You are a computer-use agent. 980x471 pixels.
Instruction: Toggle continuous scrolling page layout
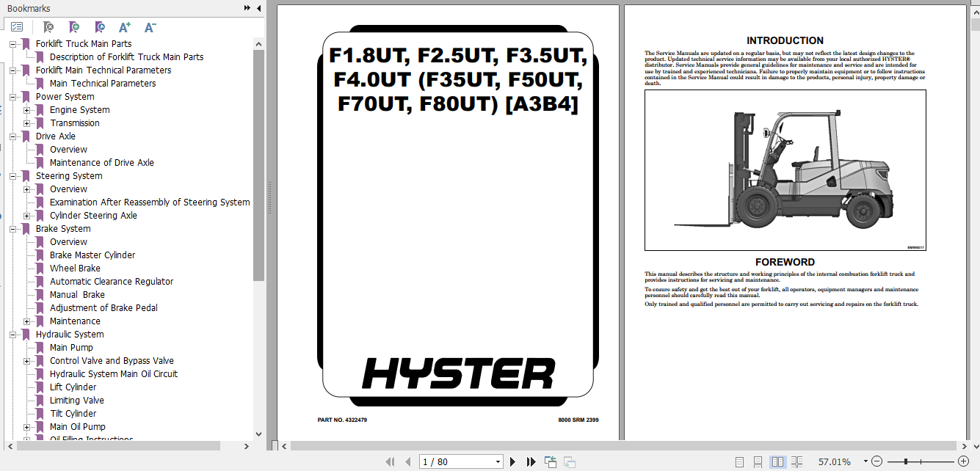point(758,461)
